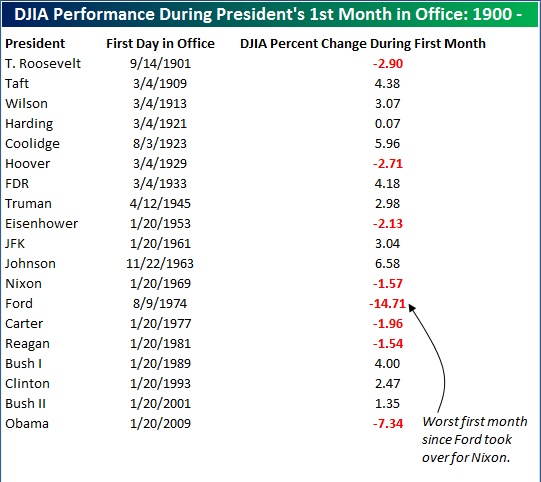The image size is (541, 482).
Task: Click Harding's 0.07 value
Action: pos(387,124)
